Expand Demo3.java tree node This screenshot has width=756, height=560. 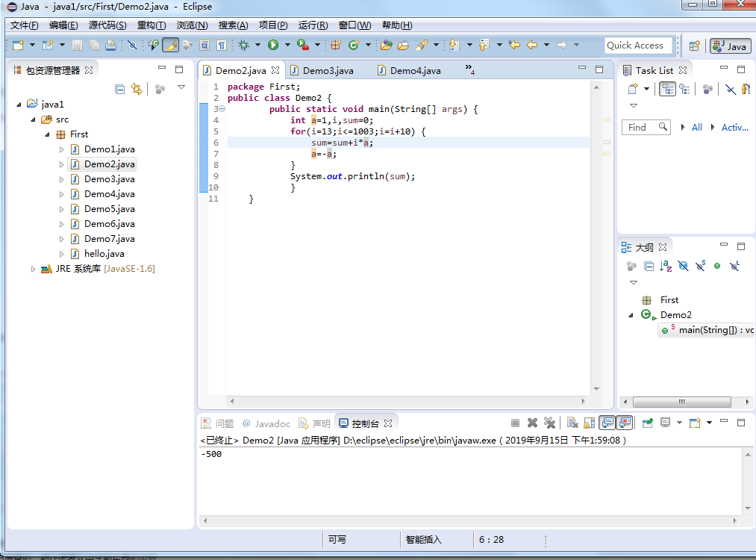coord(61,179)
